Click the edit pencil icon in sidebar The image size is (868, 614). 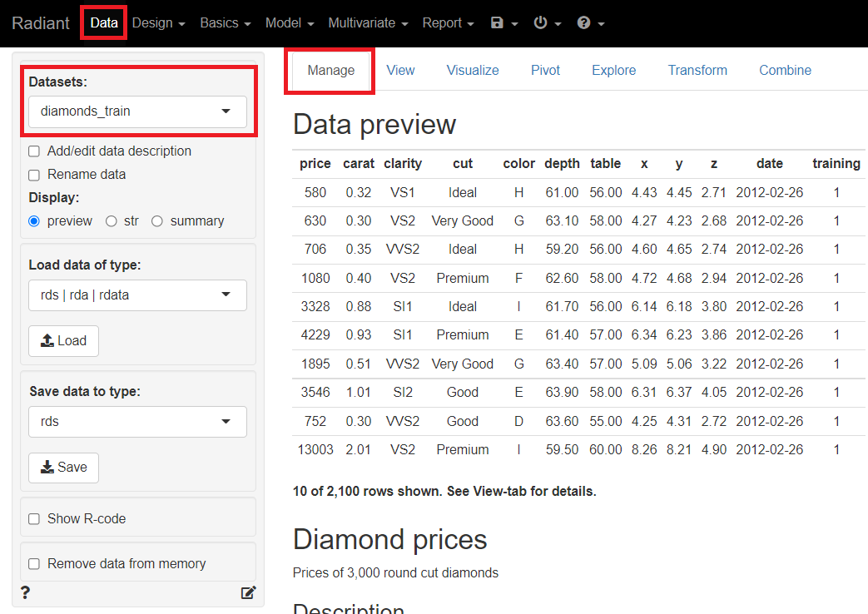248,592
